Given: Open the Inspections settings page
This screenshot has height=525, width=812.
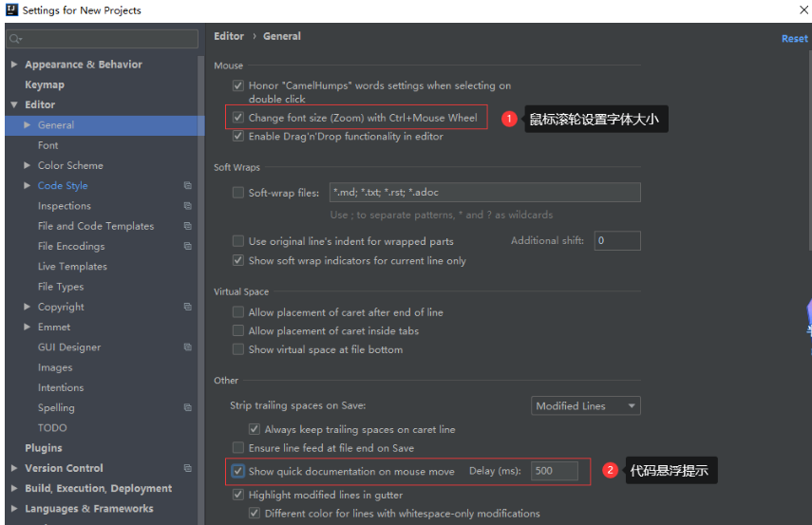Looking at the screenshot, I should (x=65, y=206).
